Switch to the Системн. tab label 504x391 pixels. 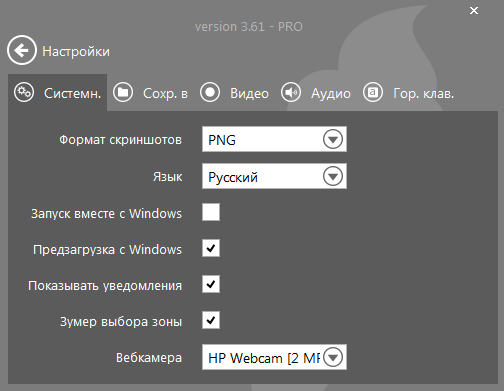click(x=72, y=94)
